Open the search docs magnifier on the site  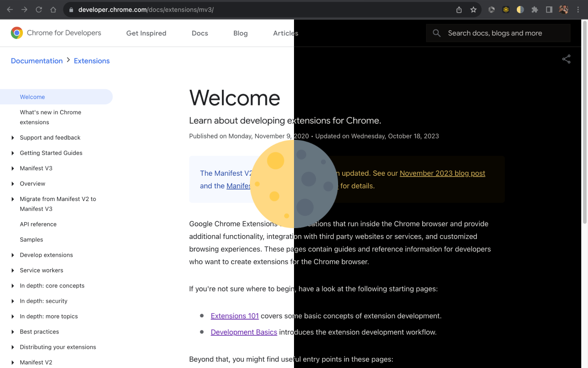point(436,33)
